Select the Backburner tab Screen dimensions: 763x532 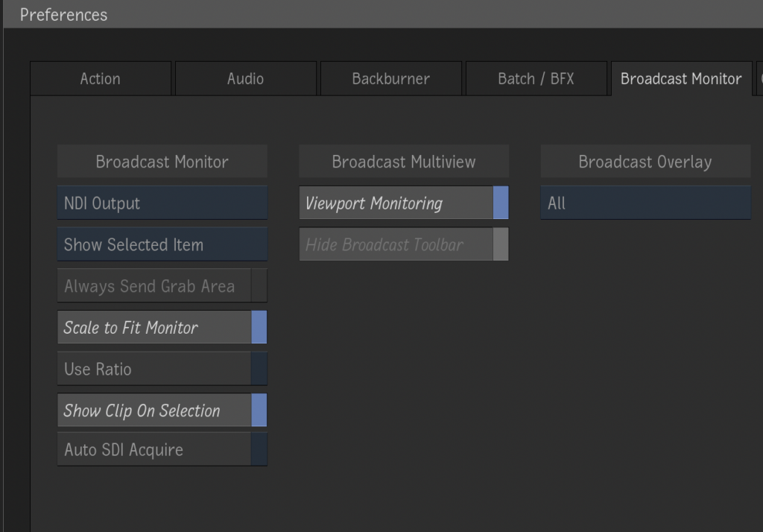click(x=390, y=78)
